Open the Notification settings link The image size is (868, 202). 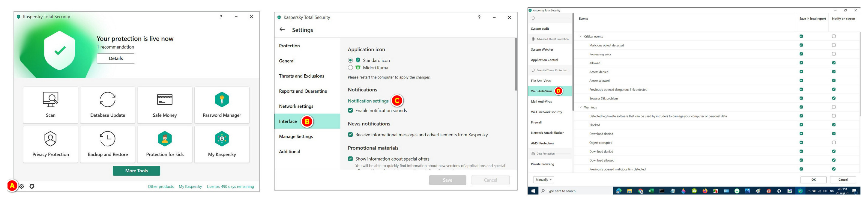[x=368, y=101]
